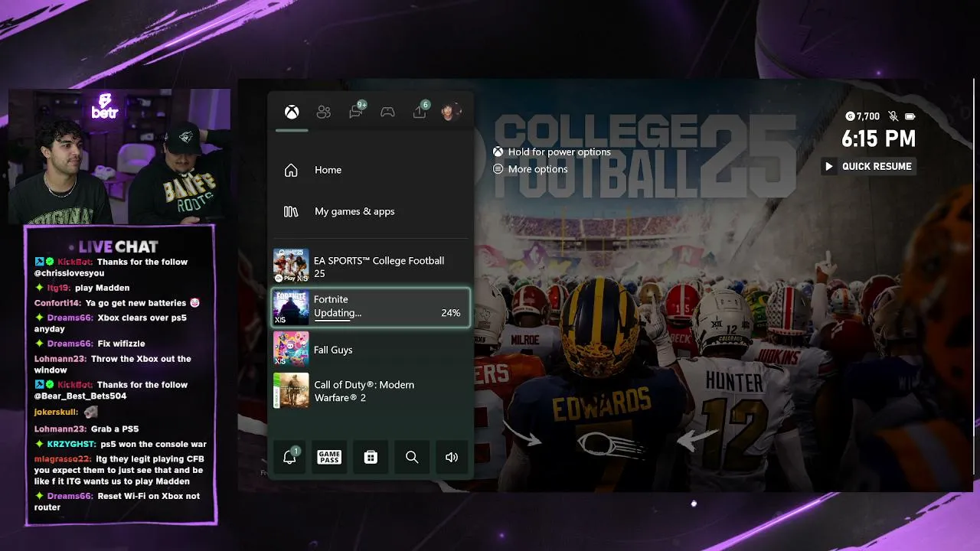
Task: Open the Microsoft Store icon
Action: (371, 457)
